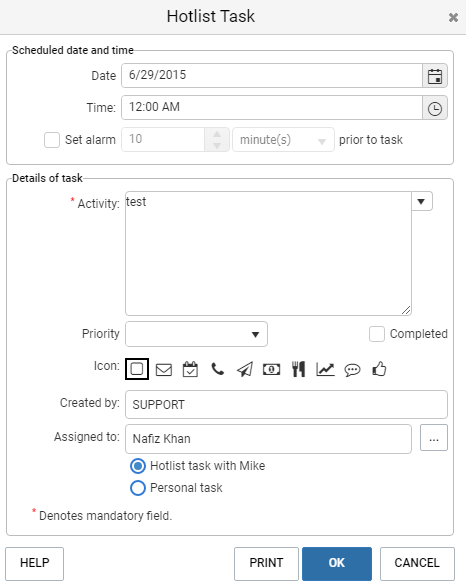The height and width of the screenshot is (586, 466).
Task: Open the calendar date picker icon
Action: point(435,76)
